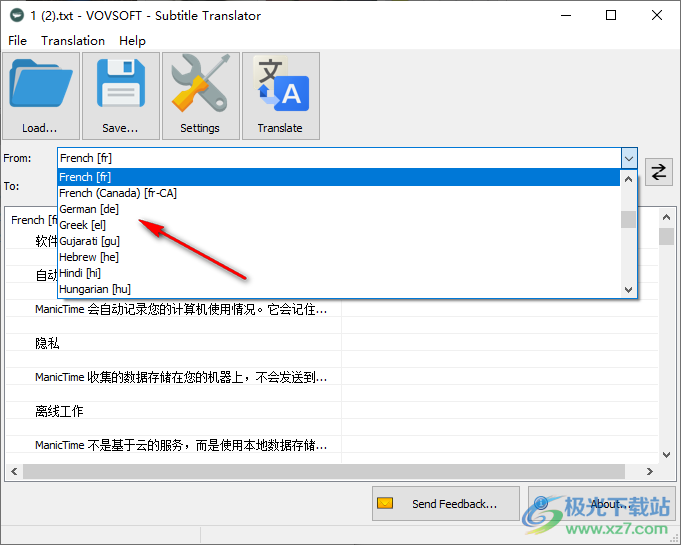Click the app icon in title bar
The height and width of the screenshot is (545, 681).
click(17, 16)
